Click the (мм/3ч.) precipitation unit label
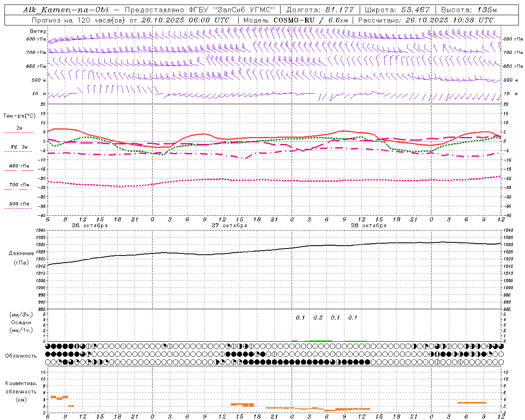Image resolution: width=525 pixels, height=420 pixels. 21,315
